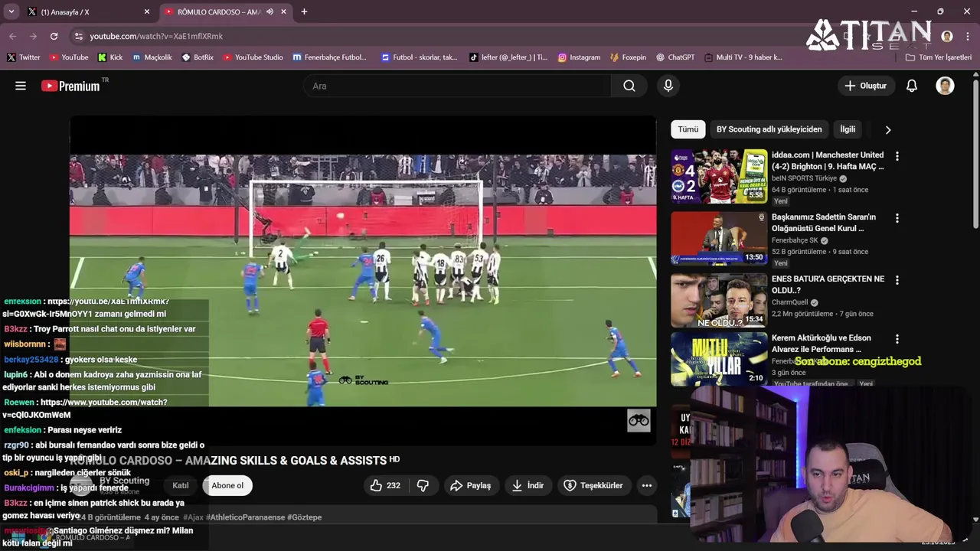This screenshot has height=551, width=980.
Task: Open the ChatGPT bookmark
Action: (x=675, y=57)
